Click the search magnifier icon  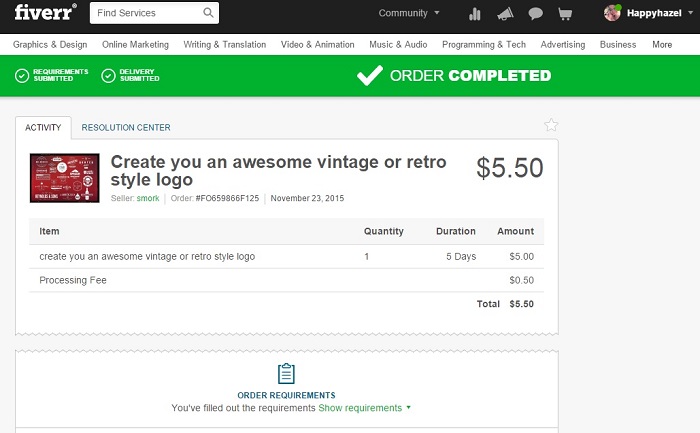point(208,13)
